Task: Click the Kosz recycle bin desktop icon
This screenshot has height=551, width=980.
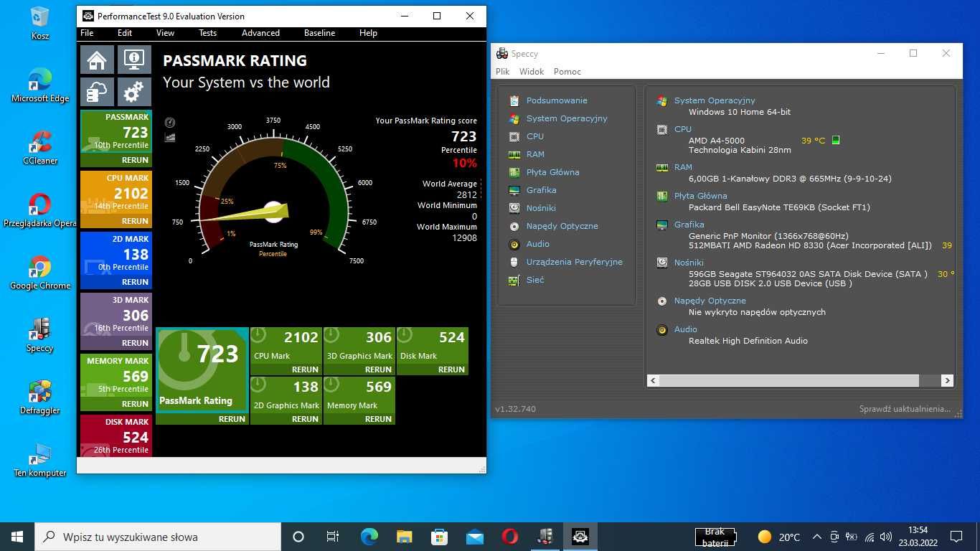Action: [x=40, y=23]
